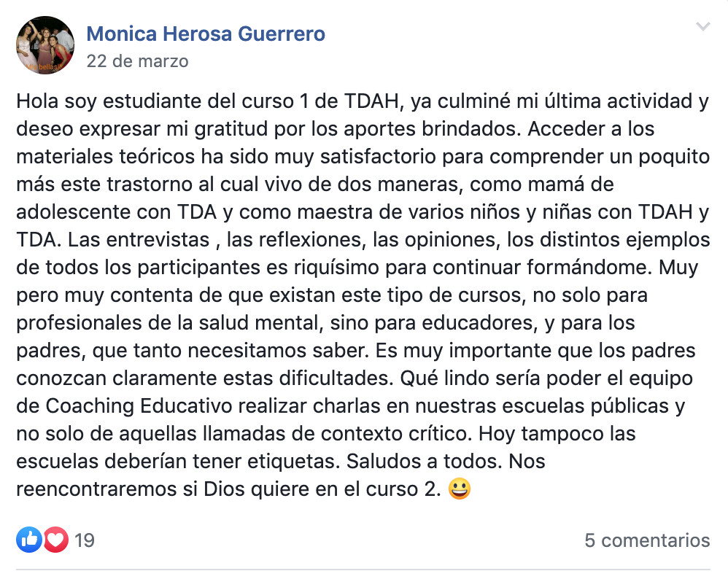
Task: Click the red heart Love reaction icon
Action: click(x=55, y=540)
